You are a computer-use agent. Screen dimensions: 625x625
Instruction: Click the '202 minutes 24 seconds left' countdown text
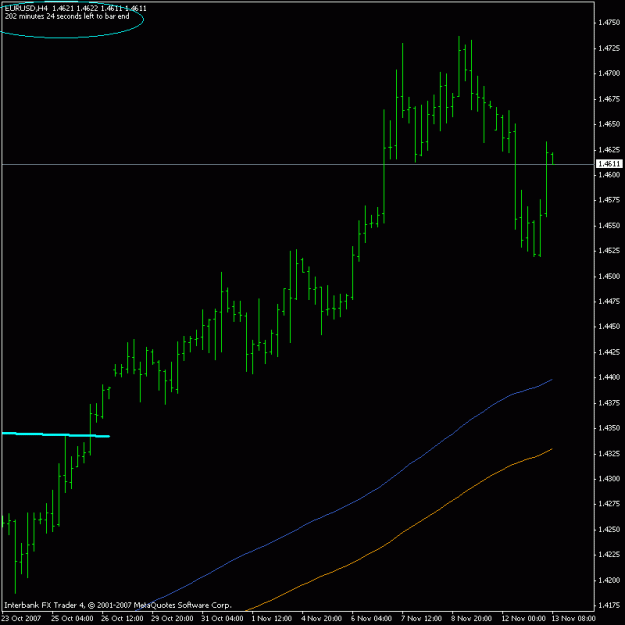(67, 17)
